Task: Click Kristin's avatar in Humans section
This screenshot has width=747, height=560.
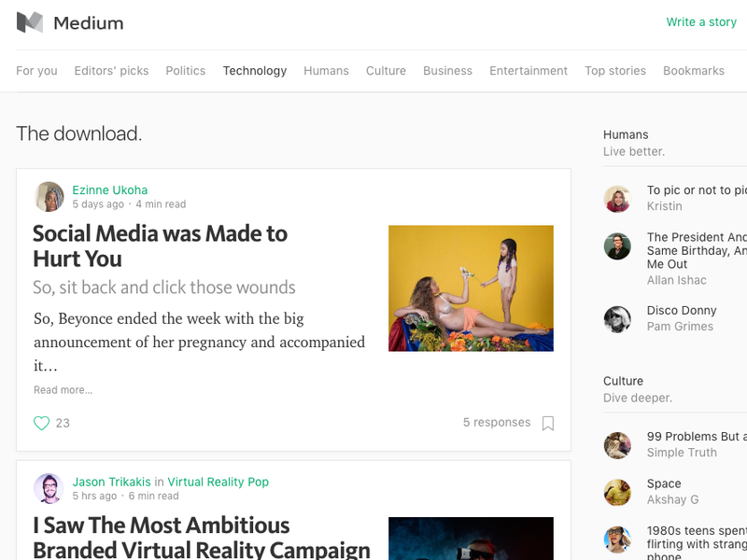Action: [617, 199]
